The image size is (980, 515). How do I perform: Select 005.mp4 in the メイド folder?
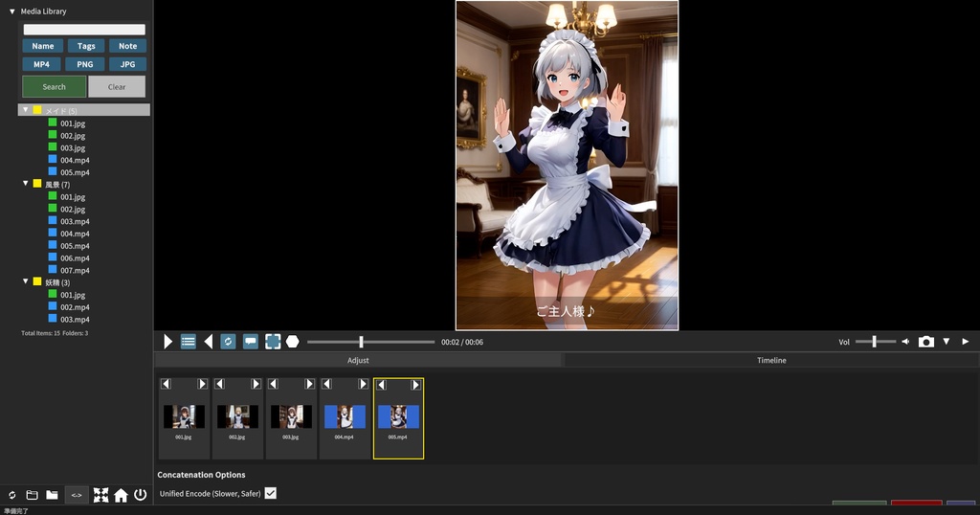pos(75,172)
